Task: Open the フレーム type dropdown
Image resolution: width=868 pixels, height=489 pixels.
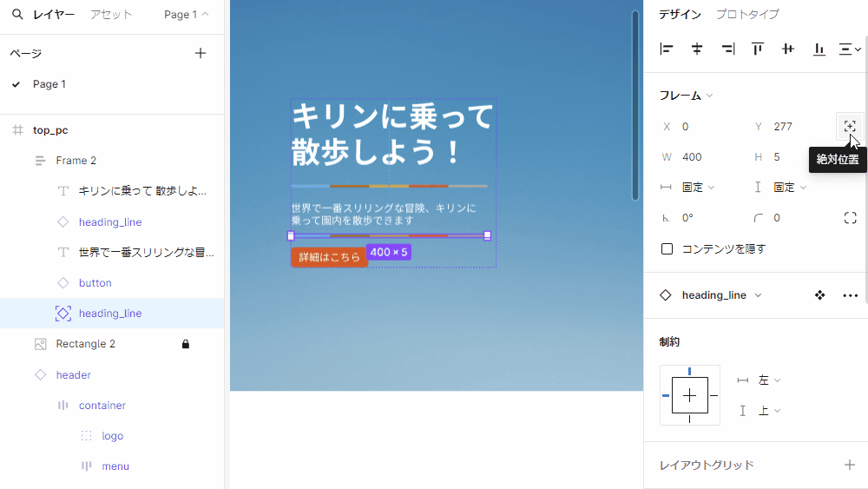Action: click(686, 96)
